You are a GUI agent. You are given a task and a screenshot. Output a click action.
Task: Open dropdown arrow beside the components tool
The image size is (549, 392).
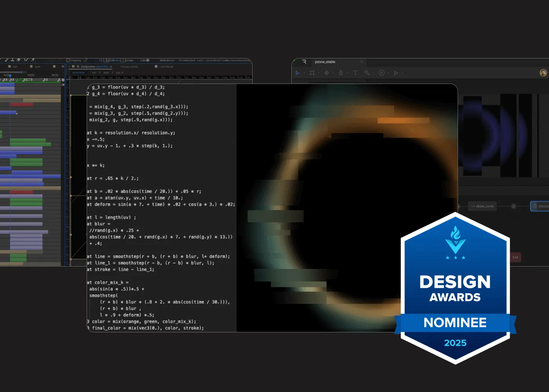point(333,73)
